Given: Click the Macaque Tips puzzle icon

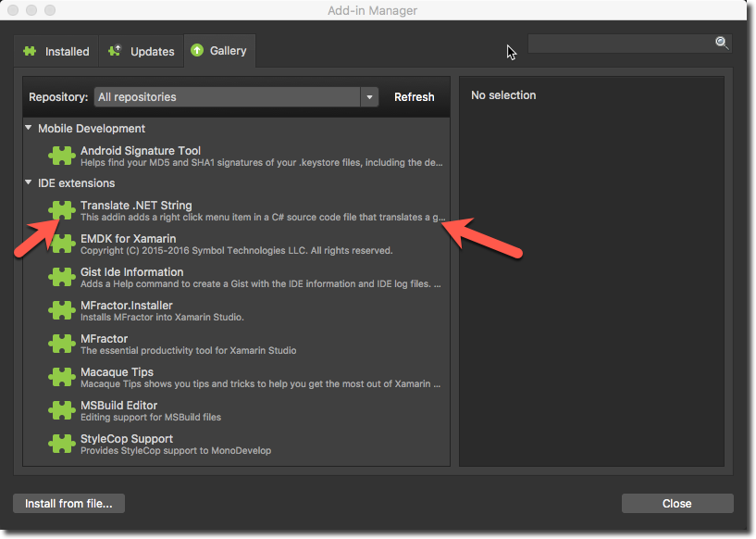Looking at the screenshot, I should point(62,377).
